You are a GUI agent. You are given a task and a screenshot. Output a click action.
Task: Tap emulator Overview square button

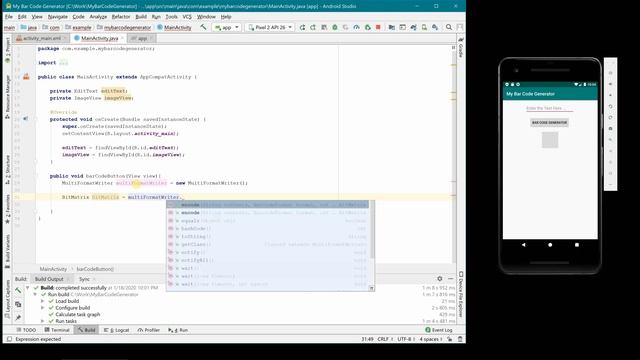click(x=577, y=245)
